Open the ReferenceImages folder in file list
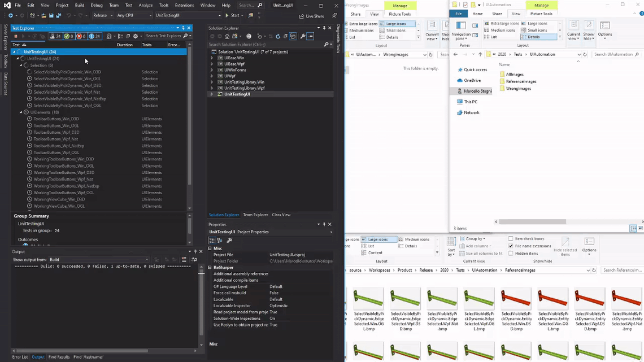644x362 pixels. coord(520,81)
